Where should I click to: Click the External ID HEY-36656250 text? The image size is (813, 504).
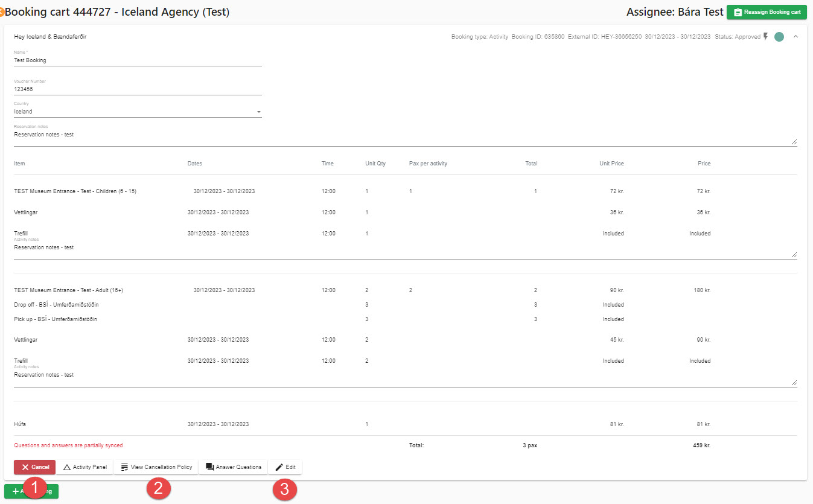tap(605, 37)
